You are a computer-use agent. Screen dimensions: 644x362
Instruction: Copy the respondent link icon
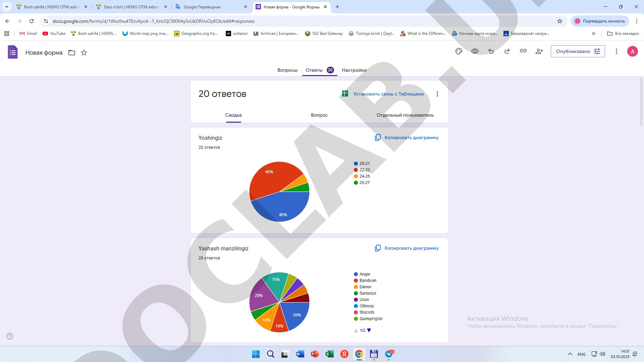523,51
